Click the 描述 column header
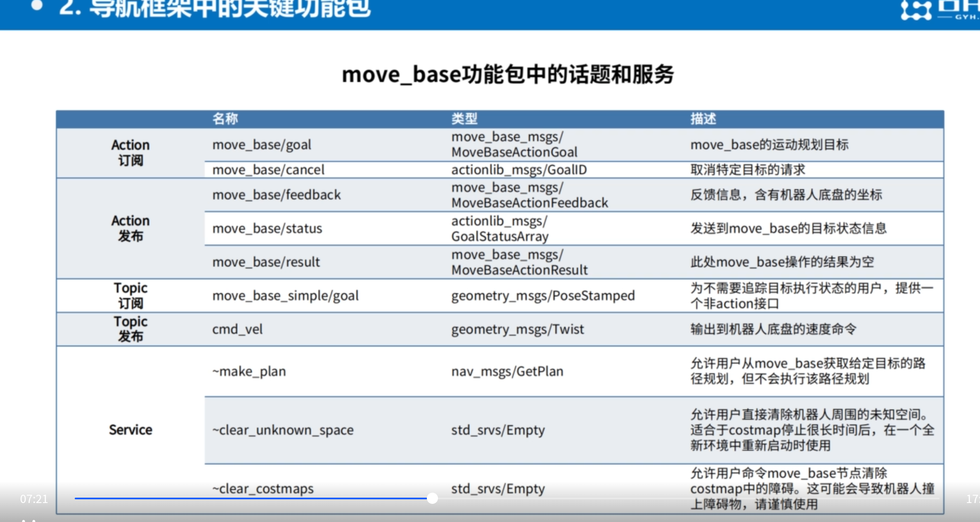The image size is (980, 522). [703, 119]
